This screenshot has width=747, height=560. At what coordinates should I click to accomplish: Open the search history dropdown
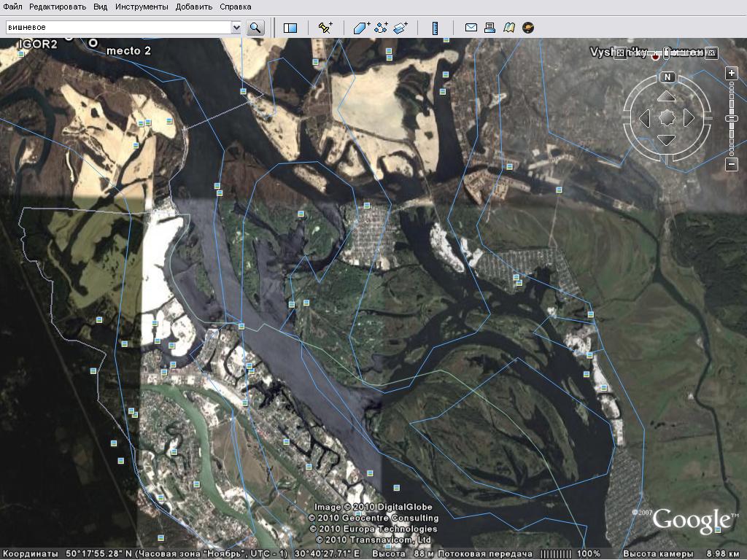point(236,28)
